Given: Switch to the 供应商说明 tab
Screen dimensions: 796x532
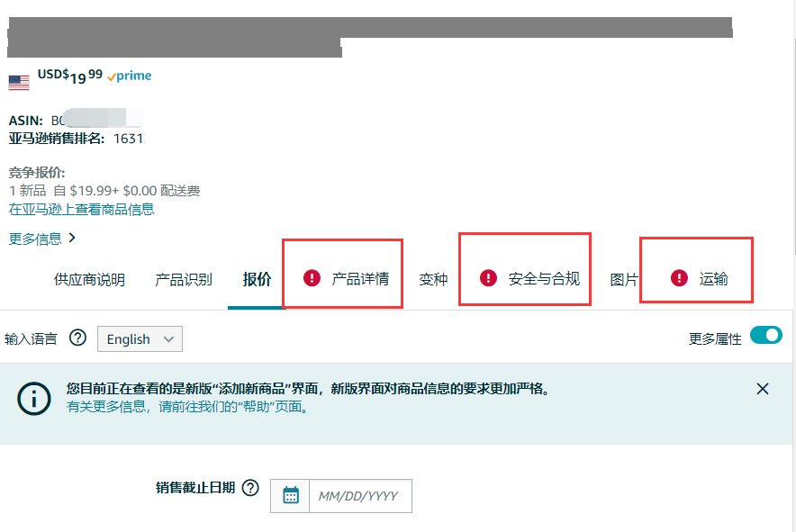Looking at the screenshot, I should (x=89, y=279).
